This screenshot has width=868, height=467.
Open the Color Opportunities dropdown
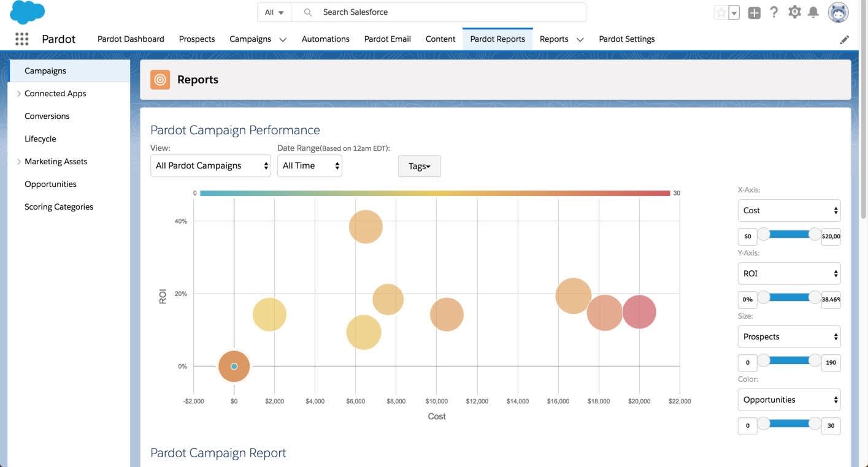tap(789, 400)
